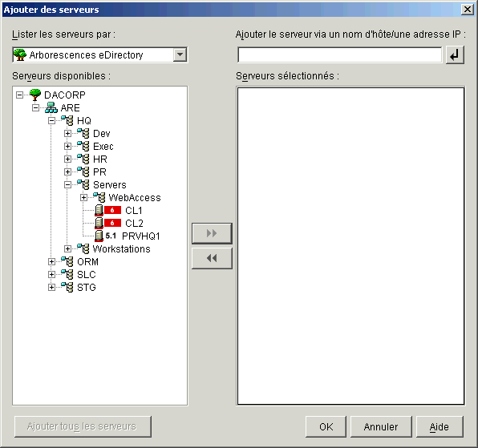Click the SLC container icon
478x448 pixels.
point(67,274)
